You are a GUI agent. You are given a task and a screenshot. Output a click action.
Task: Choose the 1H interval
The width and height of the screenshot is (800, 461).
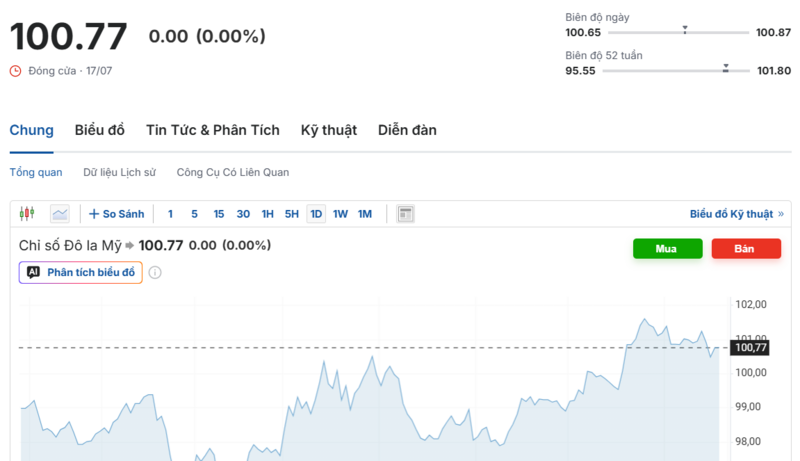(x=267, y=214)
